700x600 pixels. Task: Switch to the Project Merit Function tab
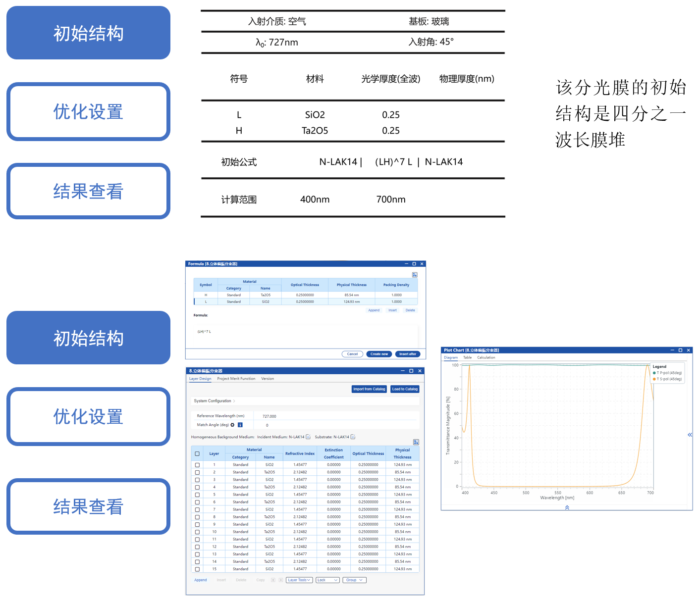tap(236, 379)
